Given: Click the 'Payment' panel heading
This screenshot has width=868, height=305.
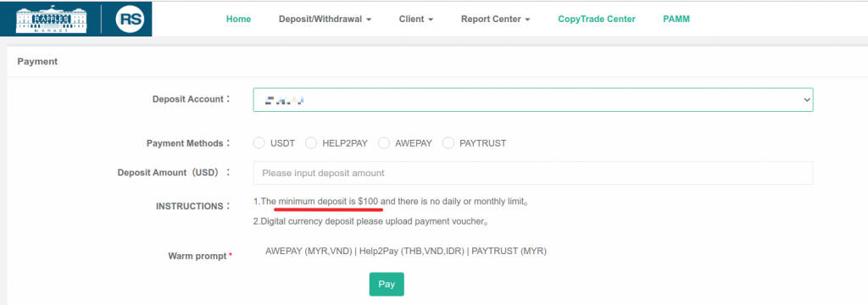Looking at the screenshot, I should coord(37,62).
